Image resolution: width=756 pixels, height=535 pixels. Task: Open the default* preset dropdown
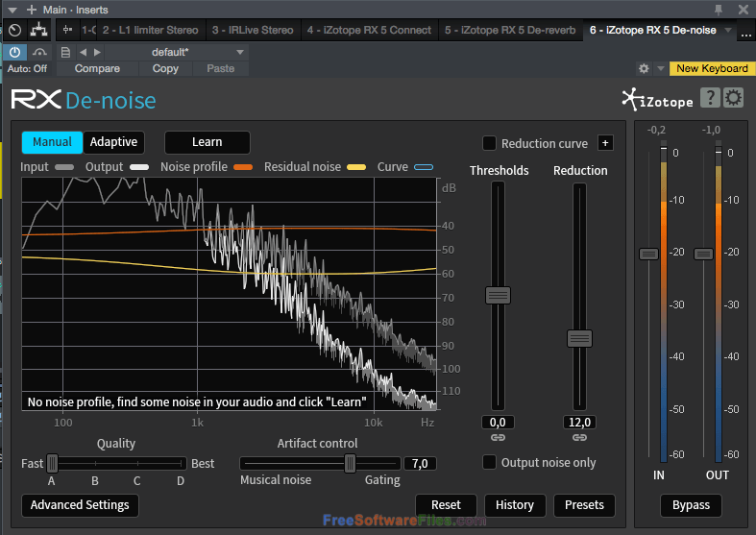point(177,52)
